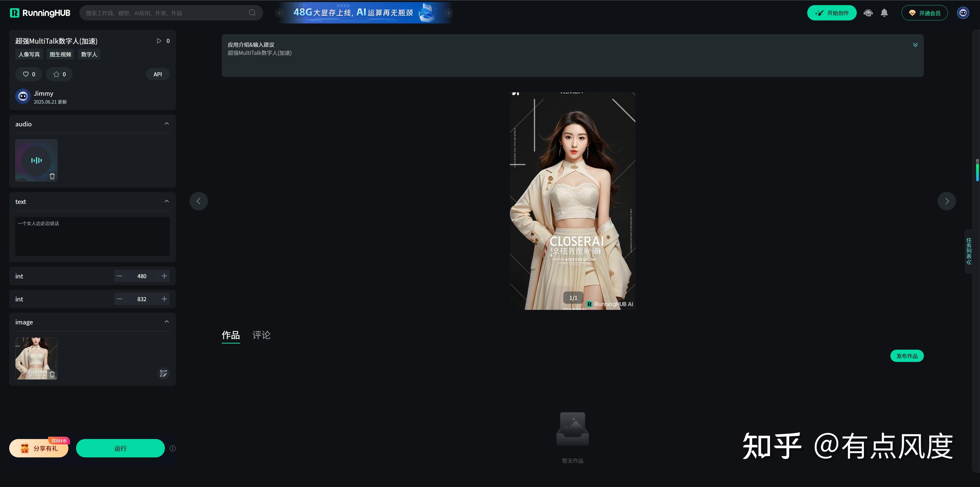Select the 作品 tab
980x487 pixels.
tap(230, 335)
